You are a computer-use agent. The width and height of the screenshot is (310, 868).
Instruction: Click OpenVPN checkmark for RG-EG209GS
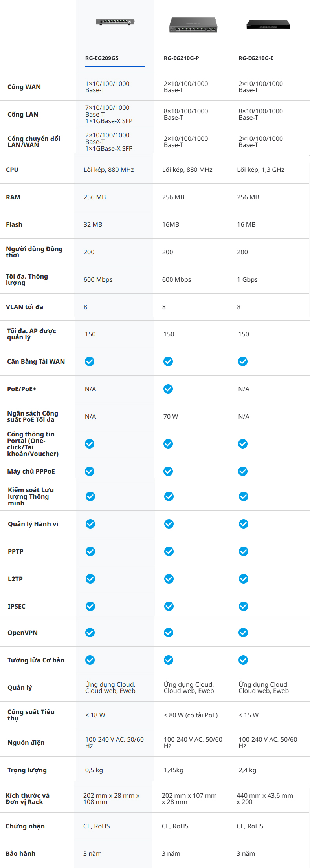point(90,633)
